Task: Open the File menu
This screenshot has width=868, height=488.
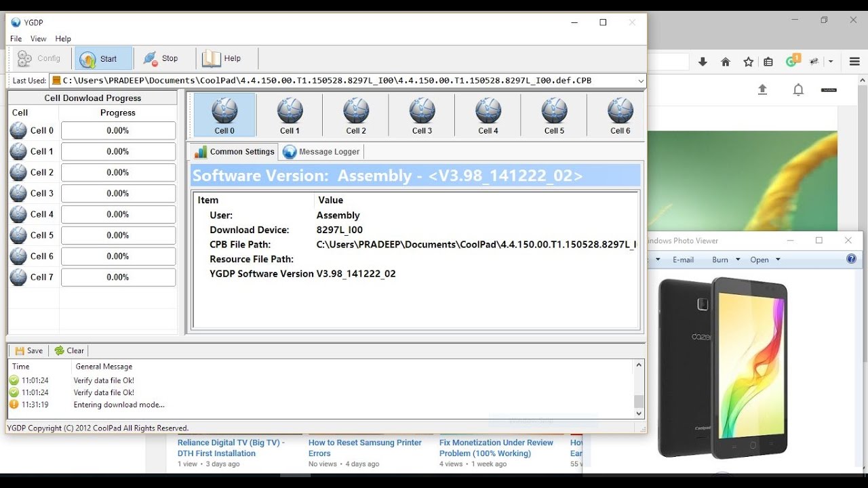Action: click(16, 39)
